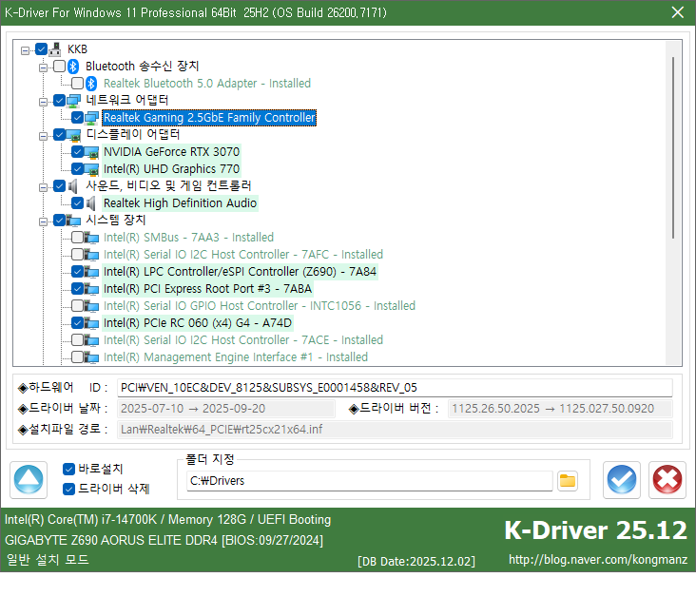
Task: Click device icon of Management Engine Interface #1
Action: tap(91, 357)
